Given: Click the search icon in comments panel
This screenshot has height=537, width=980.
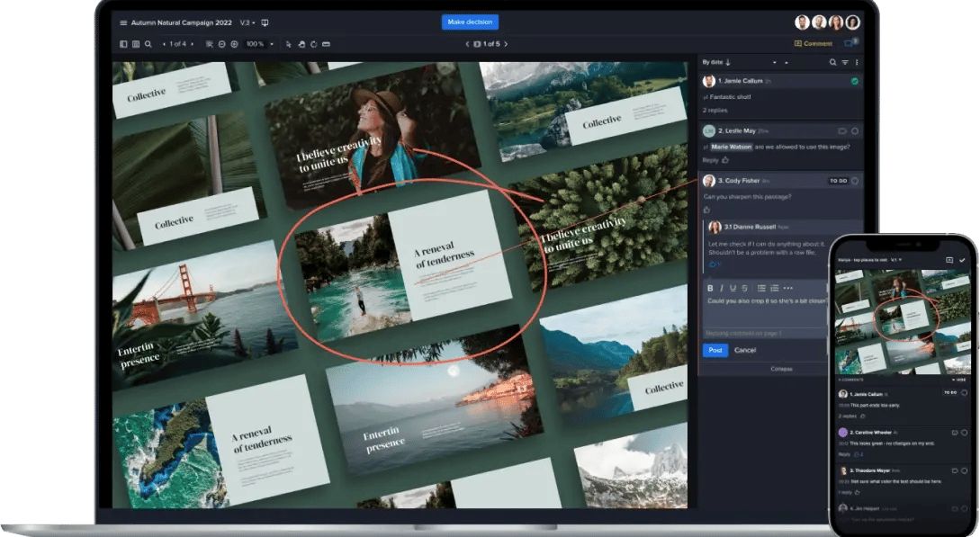Looking at the screenshot, I should tap(832, 62).
